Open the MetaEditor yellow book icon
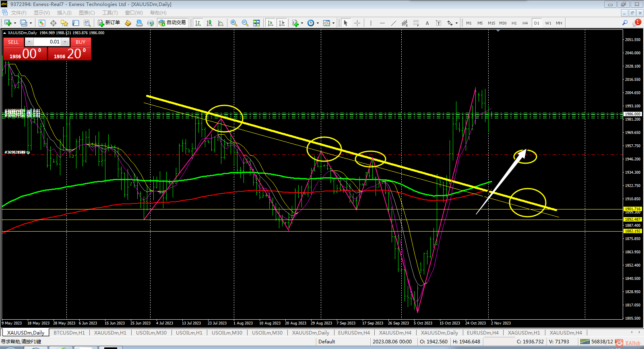Image resolution: width=644 pixels, height=349 pixels. 128,23
